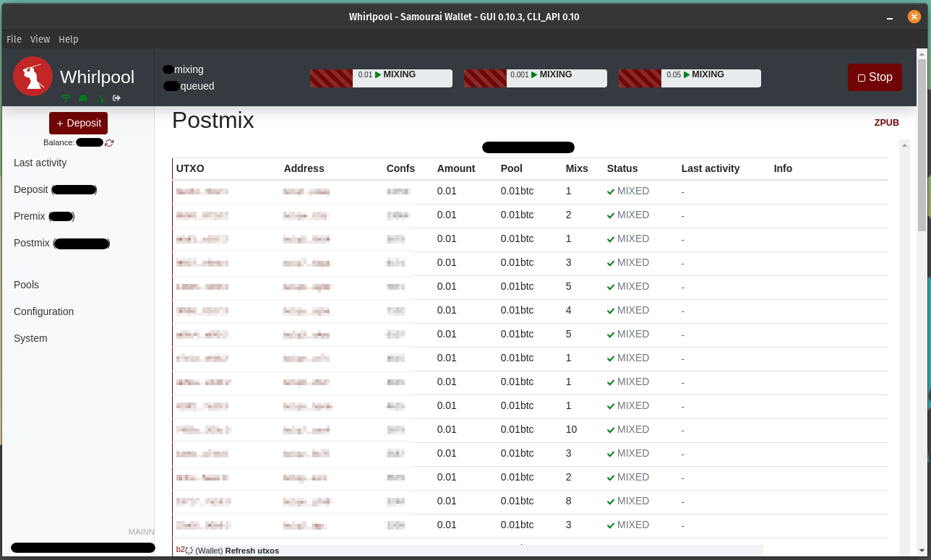Open System in the sidebar
This screenshot has width=931, height=560.
point(30,338)
